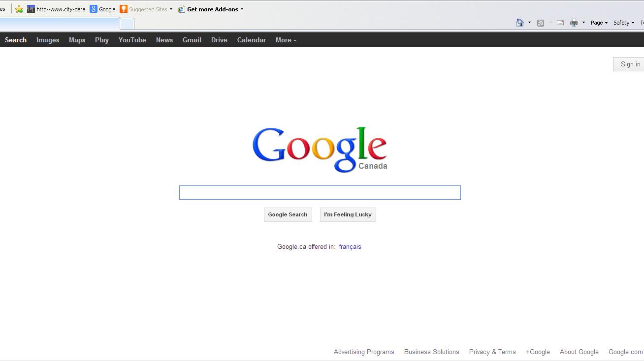Expand the Print options dropdown arrow
Image resolution: width=644 pixels, height=361 pixels.
583,23
